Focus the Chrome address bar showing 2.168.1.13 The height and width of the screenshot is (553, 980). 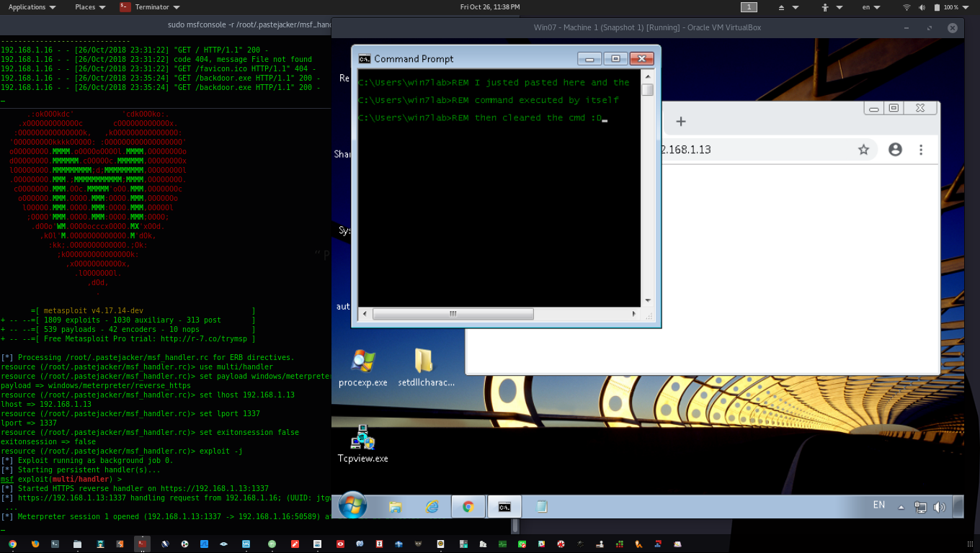coord(756,150)
